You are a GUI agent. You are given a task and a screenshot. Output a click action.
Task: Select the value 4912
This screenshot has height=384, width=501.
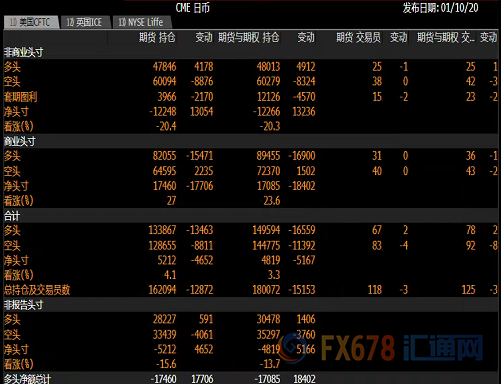(306, 67)
